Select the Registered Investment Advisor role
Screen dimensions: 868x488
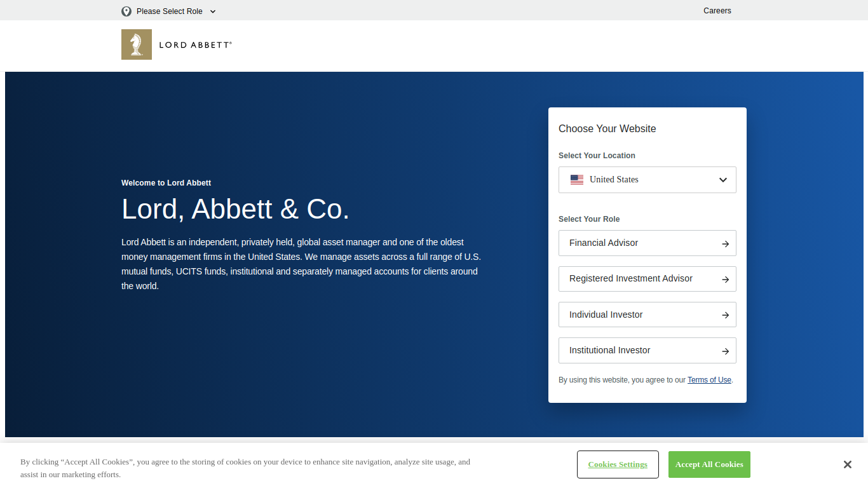click(x=648, y=279)
